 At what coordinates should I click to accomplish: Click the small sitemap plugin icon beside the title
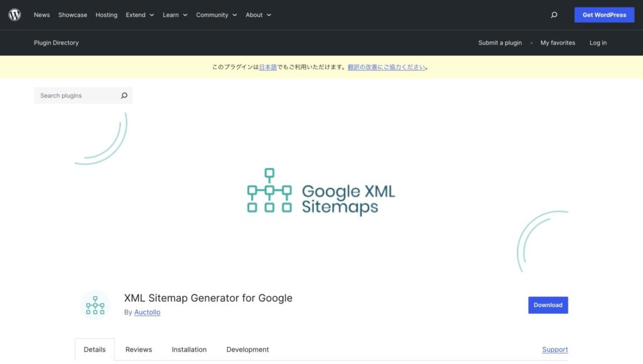95,305
